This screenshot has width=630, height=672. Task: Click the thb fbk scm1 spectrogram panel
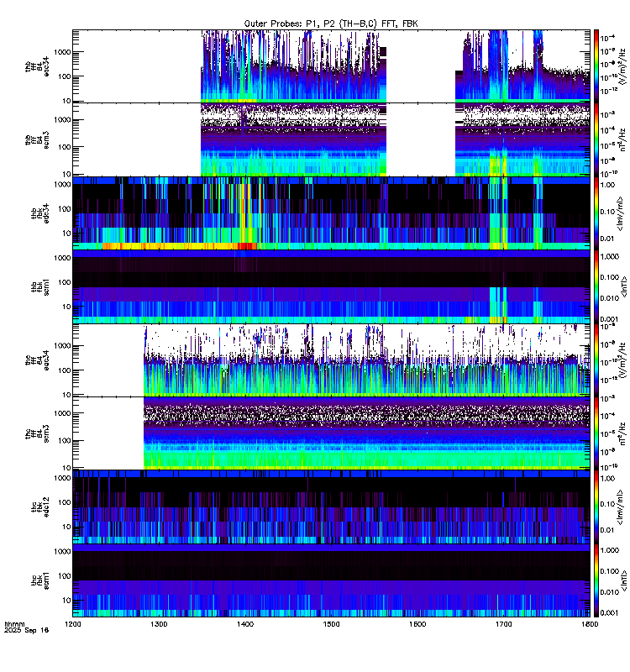pyautogui.click(x=331, y=286)
